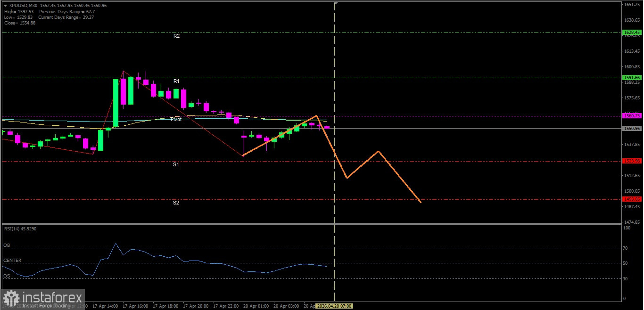Click the current price 1550.96 label

point(632,128)
